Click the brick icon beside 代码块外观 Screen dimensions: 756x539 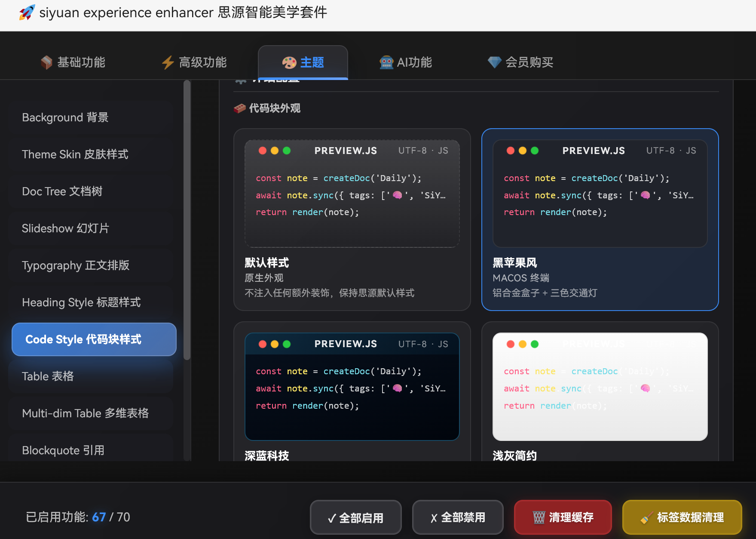coord(240,108)
